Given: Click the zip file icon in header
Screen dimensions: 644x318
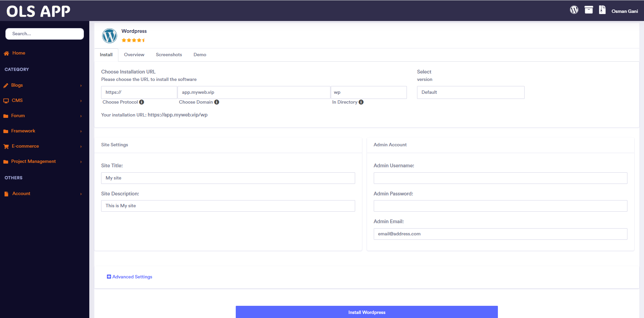Looking at the screenshot, I should point(602,10).
